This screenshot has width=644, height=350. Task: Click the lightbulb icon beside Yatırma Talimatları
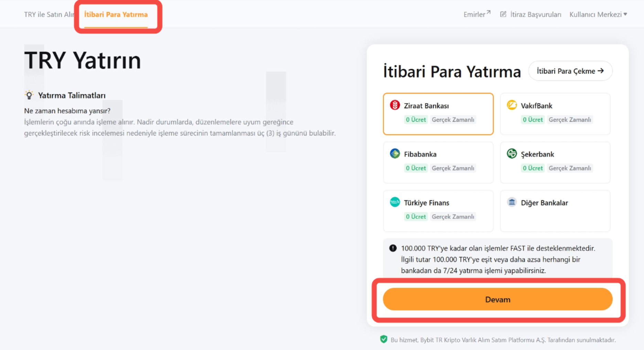29,95
